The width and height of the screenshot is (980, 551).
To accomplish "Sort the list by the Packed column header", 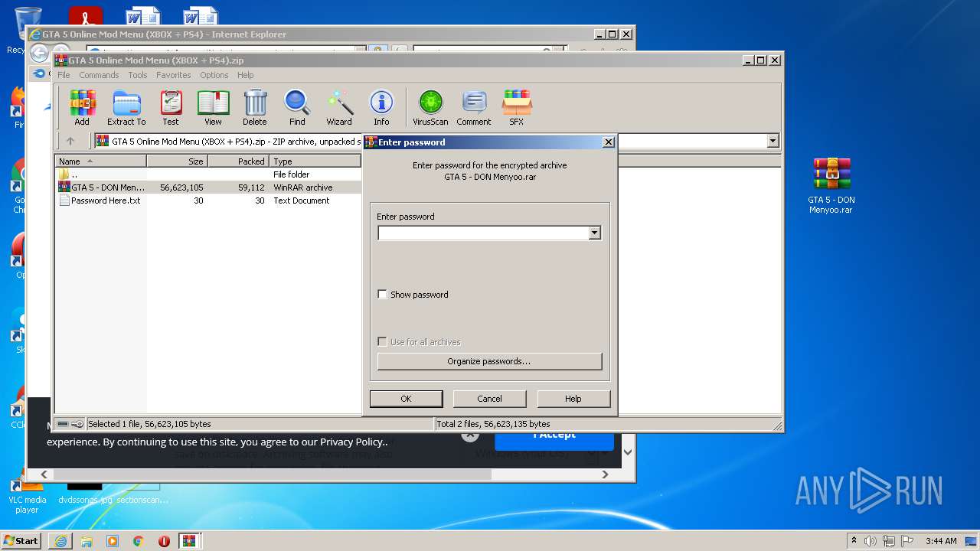I will [238, 161].
